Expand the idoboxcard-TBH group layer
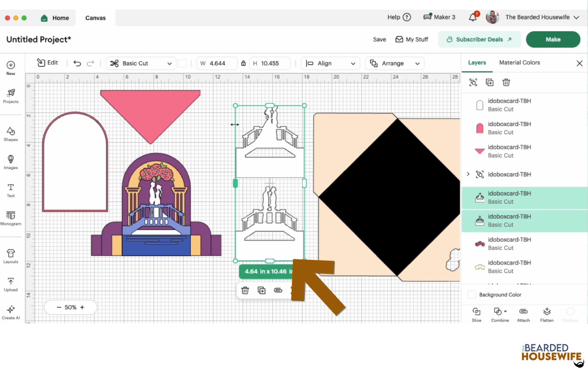This screenshot has height=374, width=588. [468, 174]
